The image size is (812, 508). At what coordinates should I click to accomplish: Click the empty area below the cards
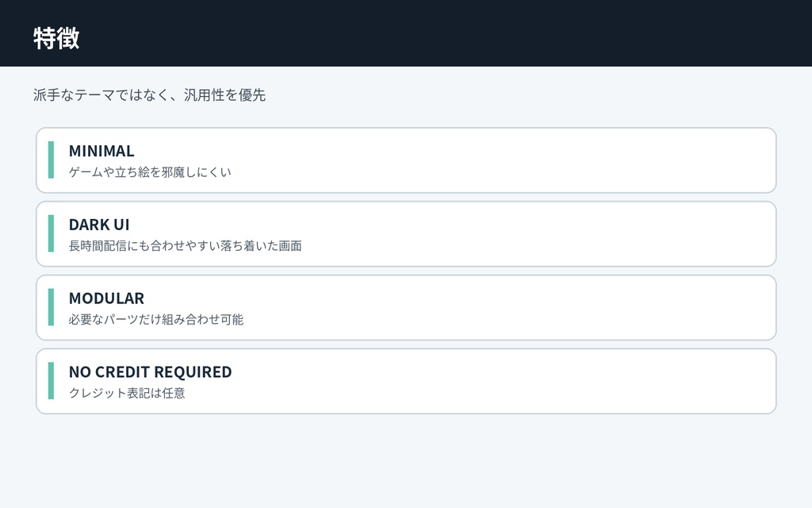tap(406, 461)
